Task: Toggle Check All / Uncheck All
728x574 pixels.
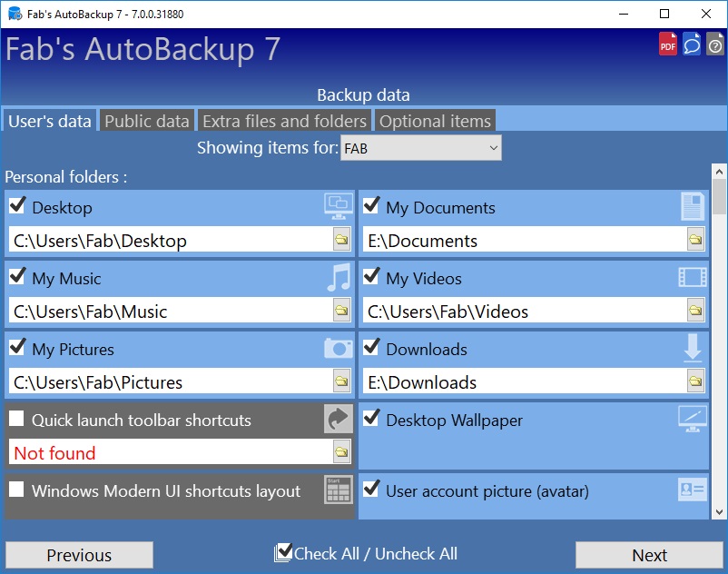Action: point(366,553)
